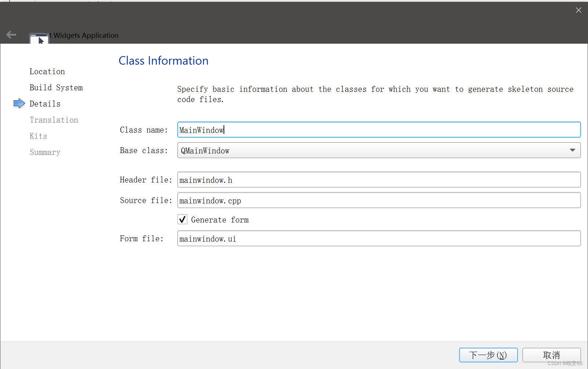588x369 pixels.
Task: Click the Form file input field
Action: (x=379, y=238)
